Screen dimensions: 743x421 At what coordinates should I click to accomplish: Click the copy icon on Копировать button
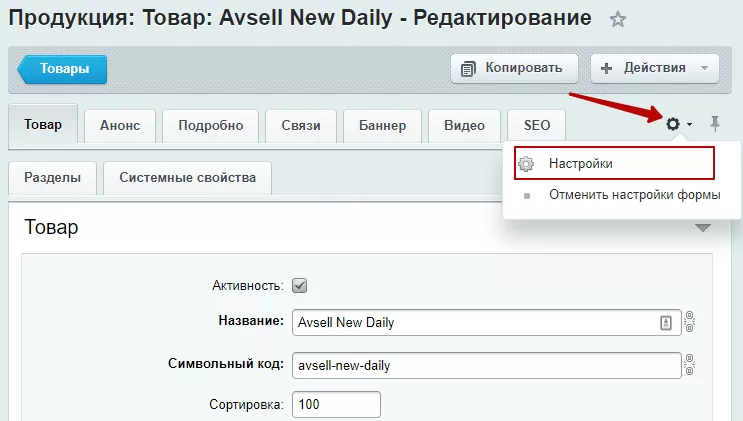pos(468,69)
